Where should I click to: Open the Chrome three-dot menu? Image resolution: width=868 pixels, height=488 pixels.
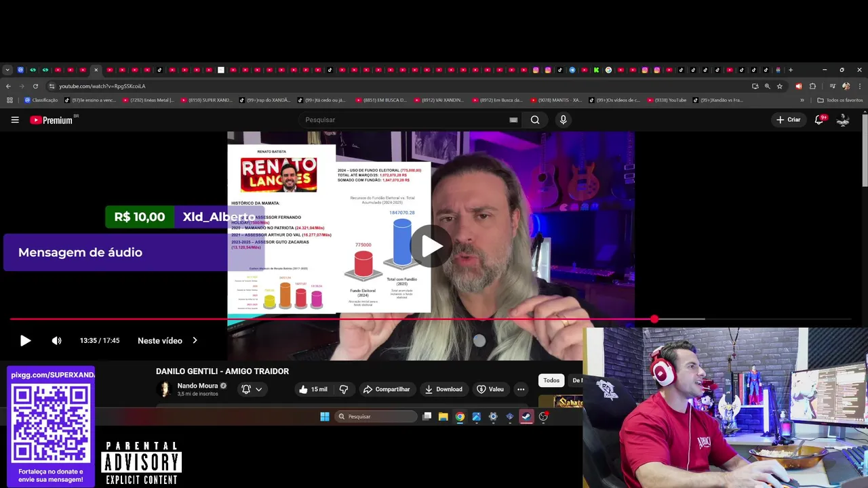860,86
